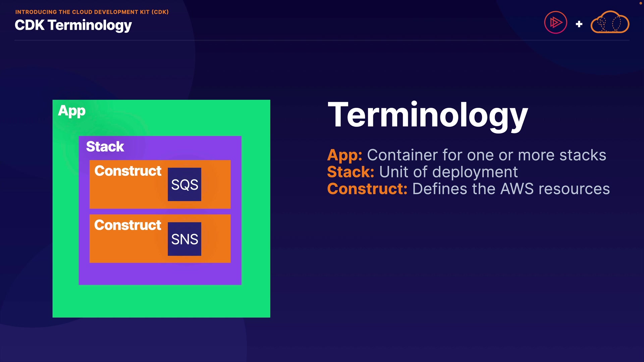Click the orange Stack: definition term
Screen dimensions: 644x362
(351, 172)
